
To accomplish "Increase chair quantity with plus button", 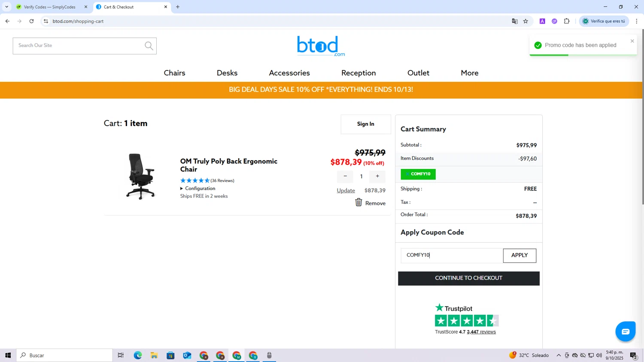I will click(377, 176).
